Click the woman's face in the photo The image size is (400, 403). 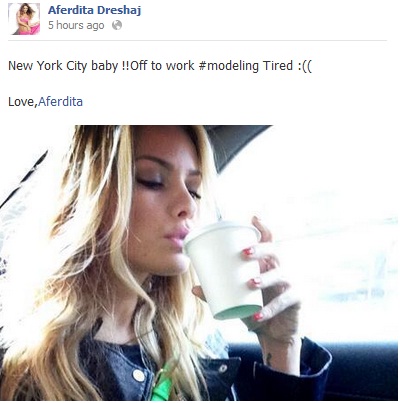pyautogui.click(x=165, y=200)
